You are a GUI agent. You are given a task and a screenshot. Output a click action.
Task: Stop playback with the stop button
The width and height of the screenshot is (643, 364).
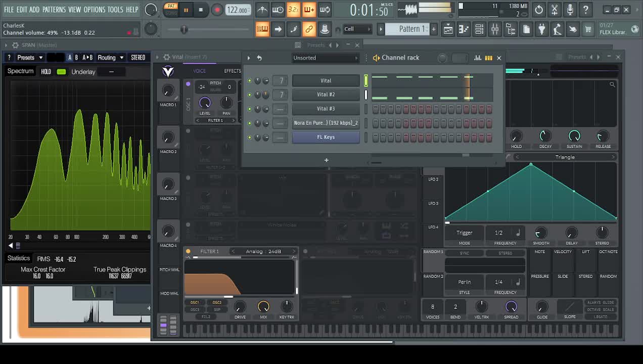point(201,10)
